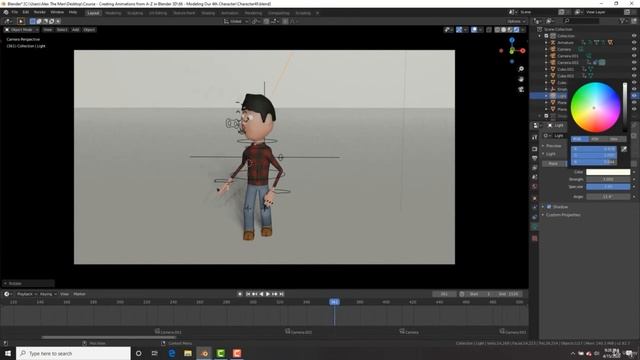Open the Window menu
This screenshot has height=360, width=640.
57,12
